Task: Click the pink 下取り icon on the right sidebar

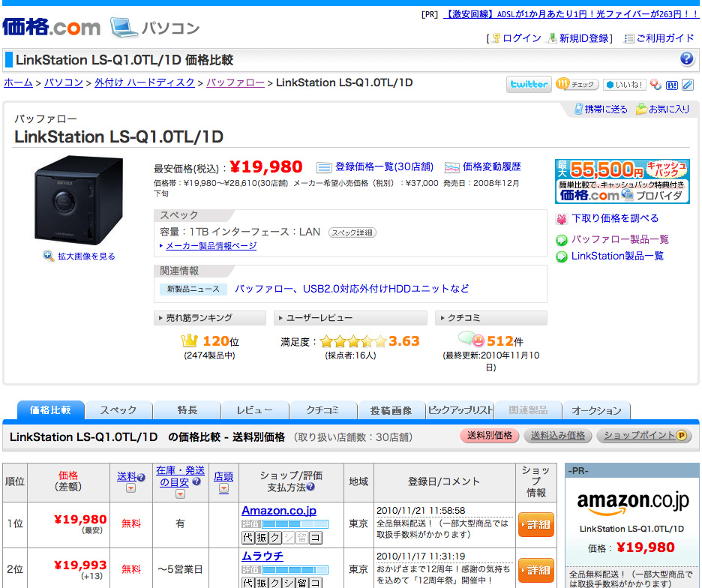Action: coord(562,219)
